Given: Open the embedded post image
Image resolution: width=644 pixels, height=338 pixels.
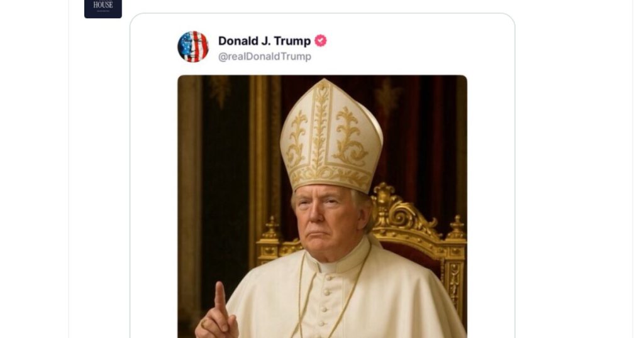Looking at the screenshot, I should click(322, 206).
